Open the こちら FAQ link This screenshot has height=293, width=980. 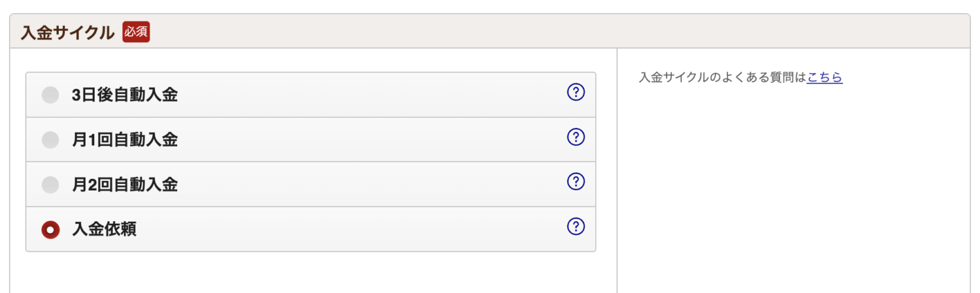(x=825, y=78)
